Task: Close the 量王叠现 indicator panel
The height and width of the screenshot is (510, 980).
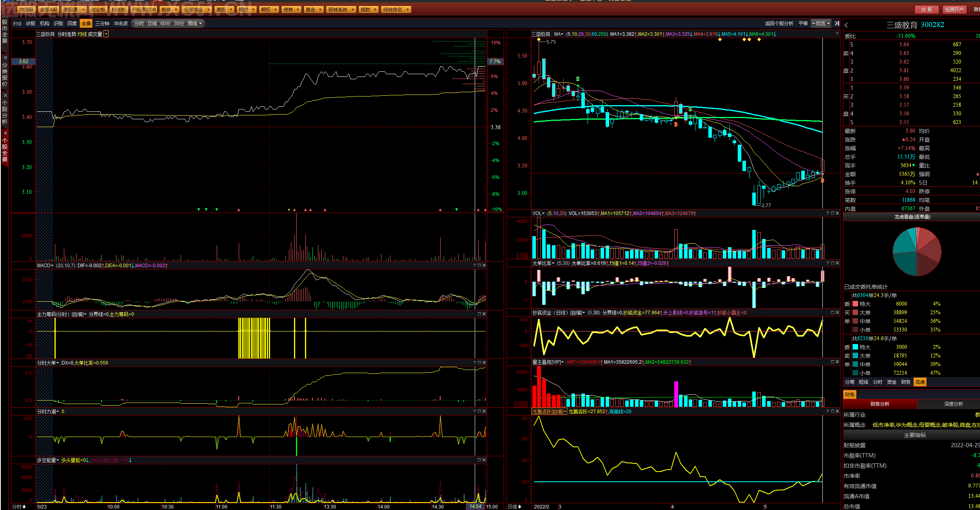Action: click(x=837, y=362)
